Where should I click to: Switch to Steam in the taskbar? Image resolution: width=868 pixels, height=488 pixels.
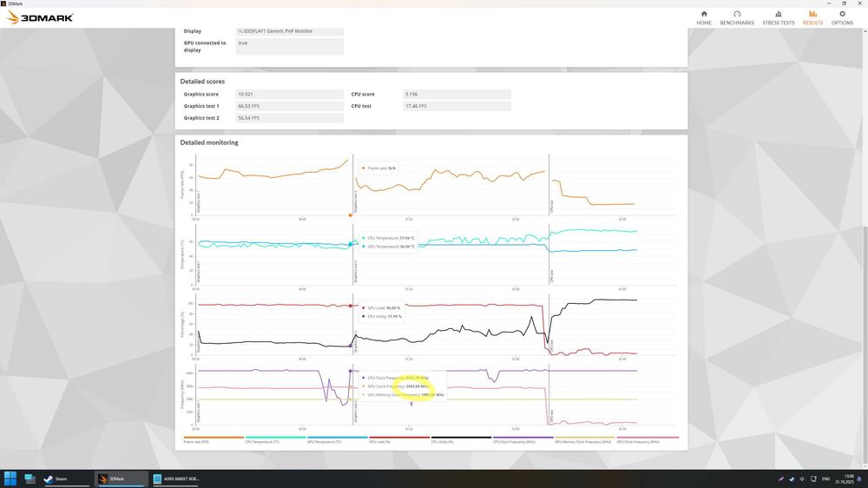(65, 478)
